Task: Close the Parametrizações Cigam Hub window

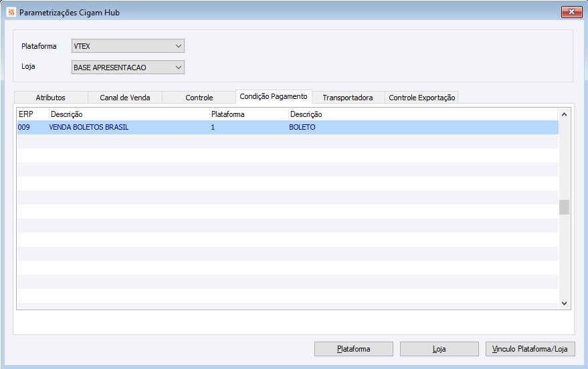Action: tap(571, 12)
